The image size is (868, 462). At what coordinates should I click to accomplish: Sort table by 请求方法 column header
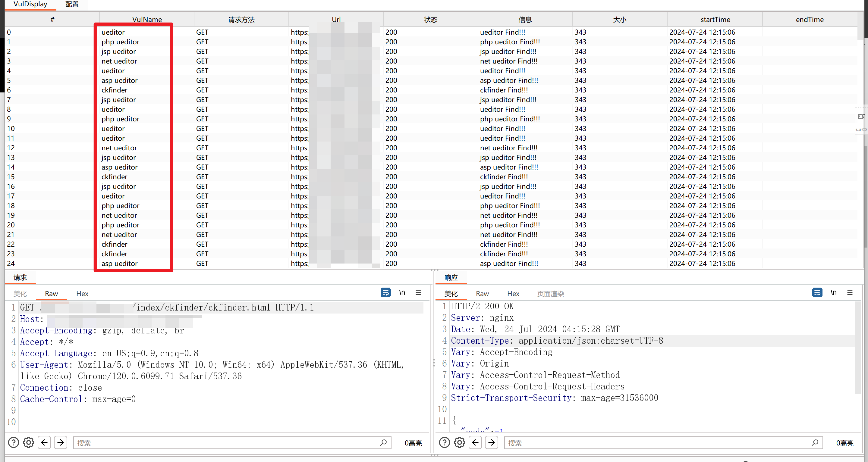(x=241, y=20)
